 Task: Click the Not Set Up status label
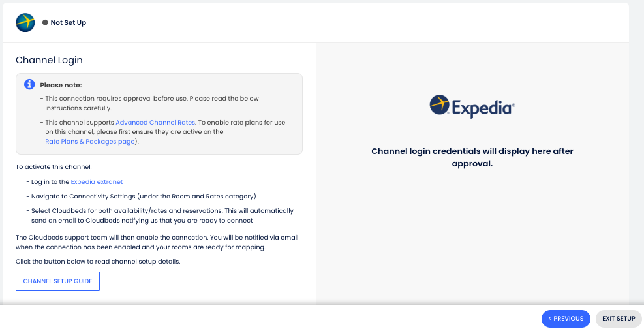click(x=69, y=23)
